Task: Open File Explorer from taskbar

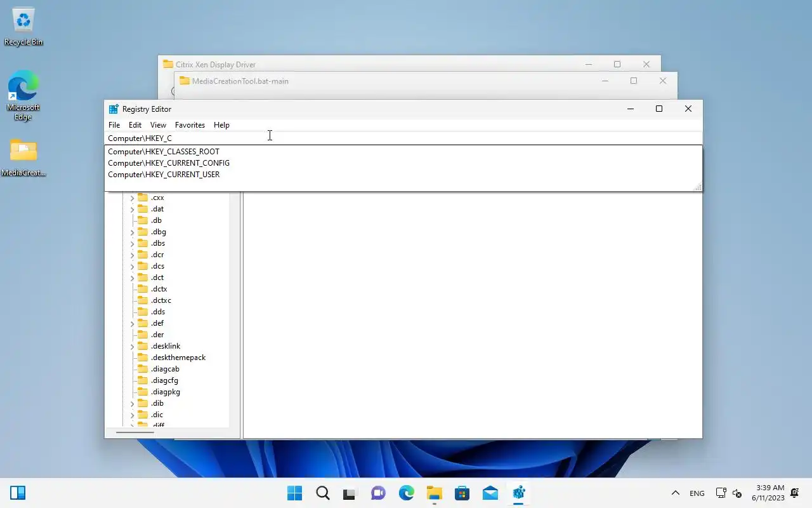Action: click(x=434, y=493)
